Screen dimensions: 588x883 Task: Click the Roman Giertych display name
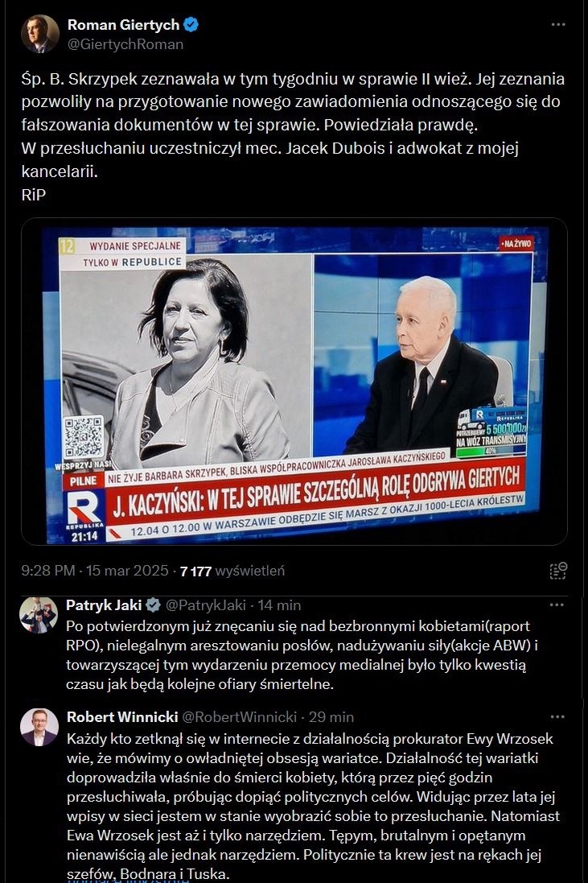tap(123, 25)
